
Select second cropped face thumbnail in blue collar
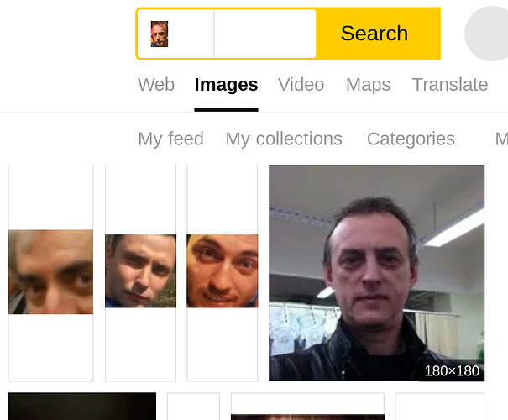tap(140, 271)
